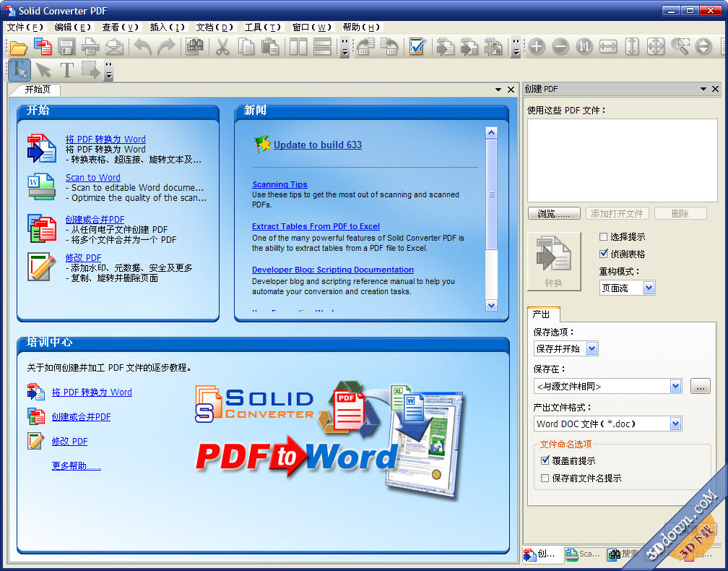The width and height of the screenshot is (728, 571).
Task: Click the 更多帮助...... link
Action: point(76,465)
